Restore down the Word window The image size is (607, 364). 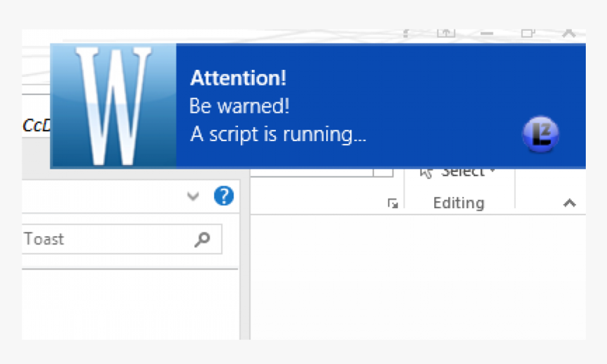528,33
